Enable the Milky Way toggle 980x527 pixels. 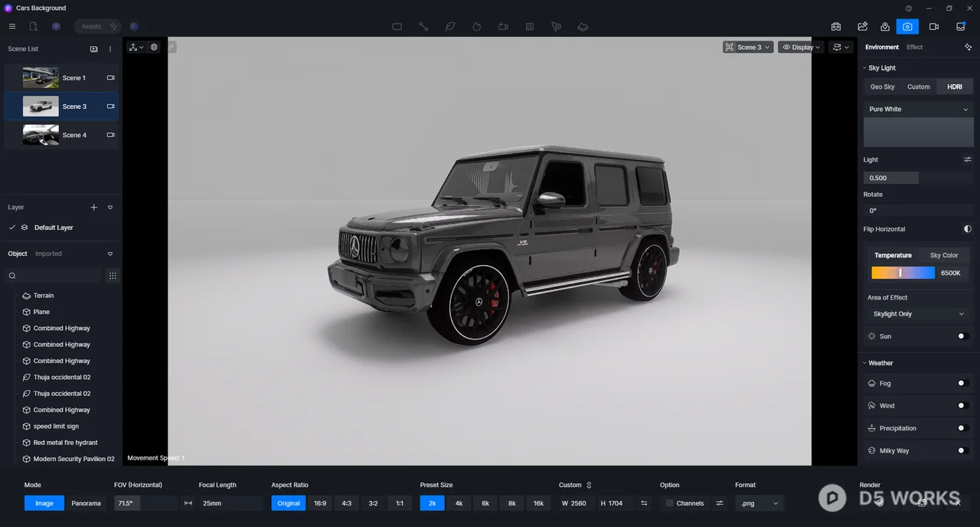963,450
